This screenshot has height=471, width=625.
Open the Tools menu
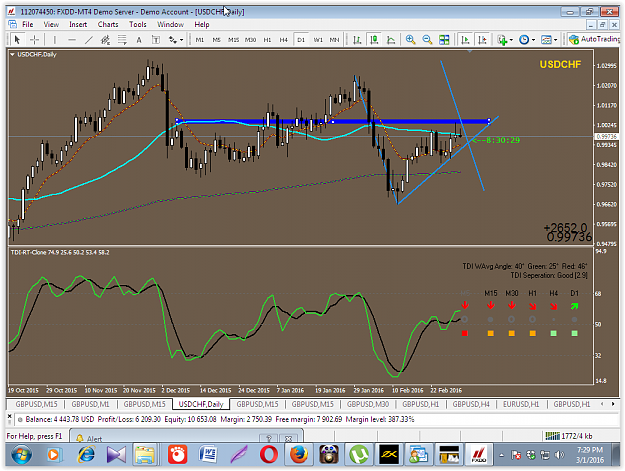pos(138,24)
